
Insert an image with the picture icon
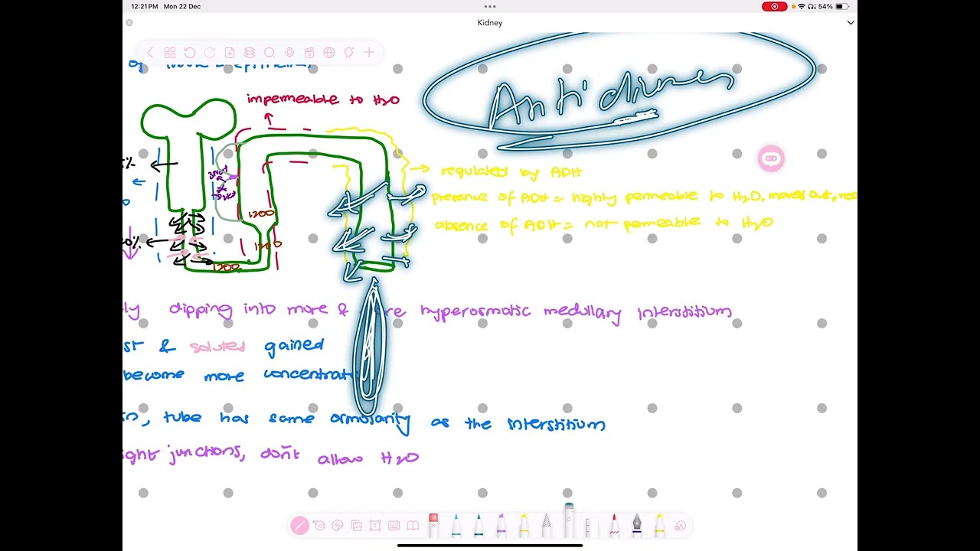point(356,526)
